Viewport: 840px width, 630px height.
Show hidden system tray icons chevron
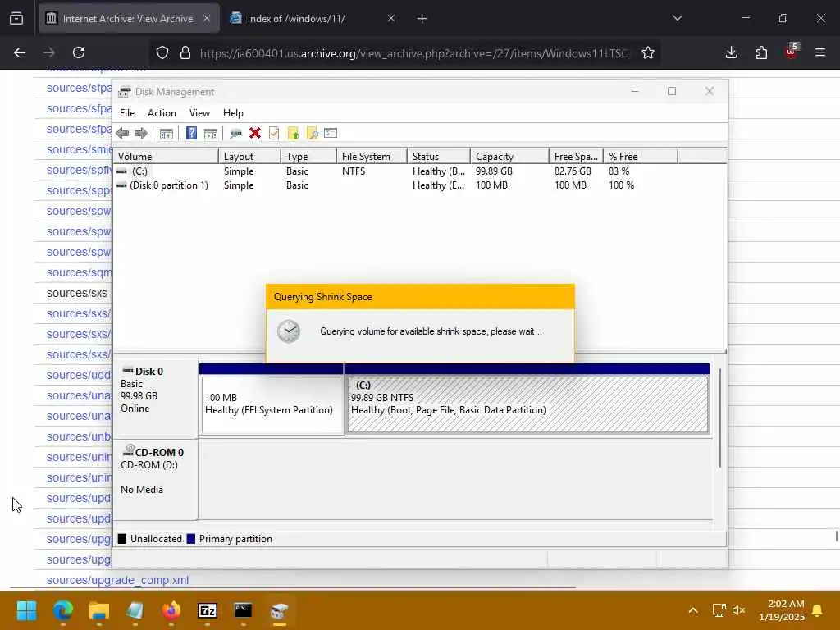pyautogui.click(x=693, y=610)
